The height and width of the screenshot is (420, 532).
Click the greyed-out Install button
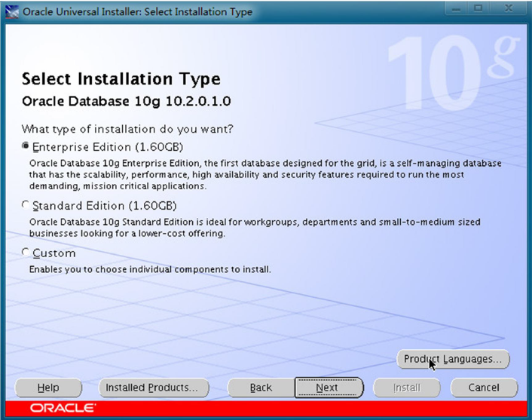click(x=407, y=388)
